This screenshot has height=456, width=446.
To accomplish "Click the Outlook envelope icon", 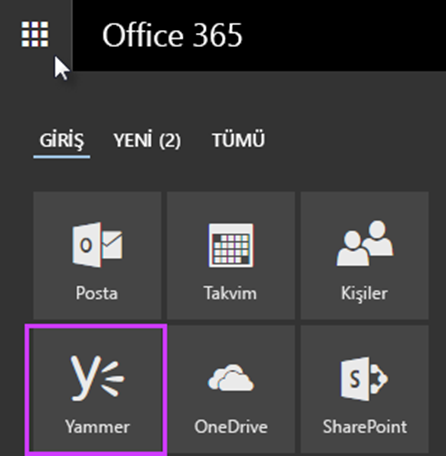I will coord(97,245).
